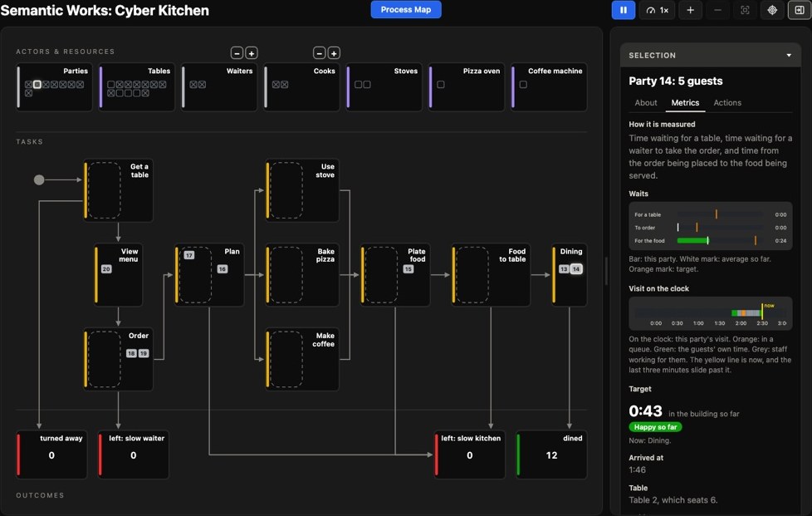The image size is (812, 516).
Task: Select the Get a table task node
Action: (x=118, y=190)
